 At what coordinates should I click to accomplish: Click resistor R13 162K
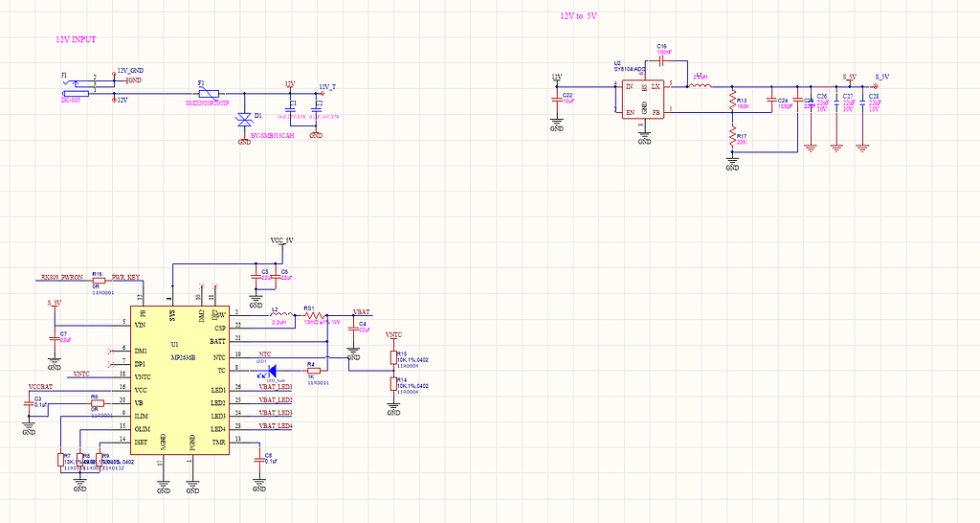coord(732,101)
